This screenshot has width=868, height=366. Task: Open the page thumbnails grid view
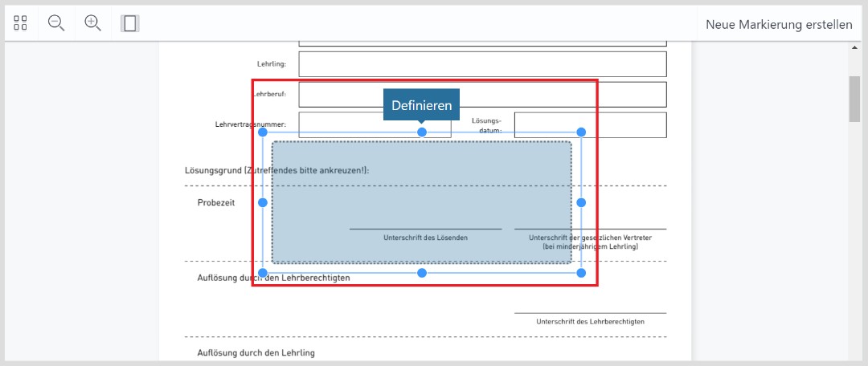[20, 23]
